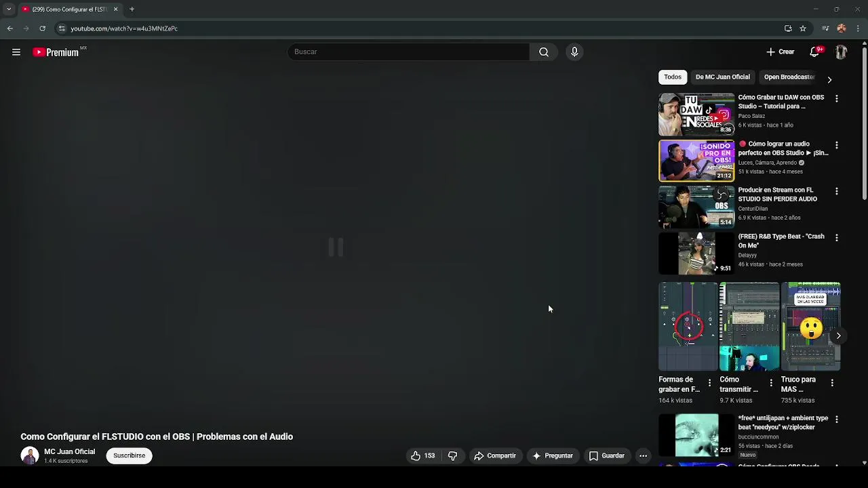The width and height of the screenshot is (868, 488).
Task: Click install app icon in address bar
Action: click(788, 28)
